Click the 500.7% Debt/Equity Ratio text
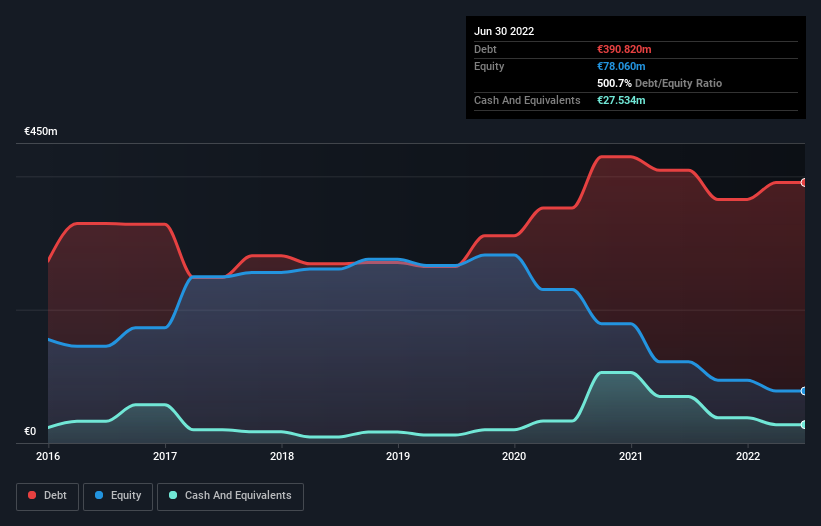 coord(659,83)
